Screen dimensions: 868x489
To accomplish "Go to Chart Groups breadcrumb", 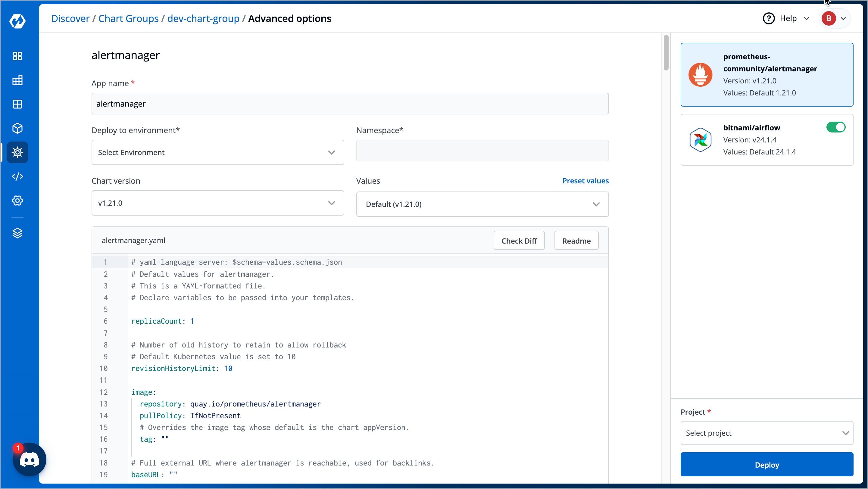I will pyautogui.click(x=128, y=19).
